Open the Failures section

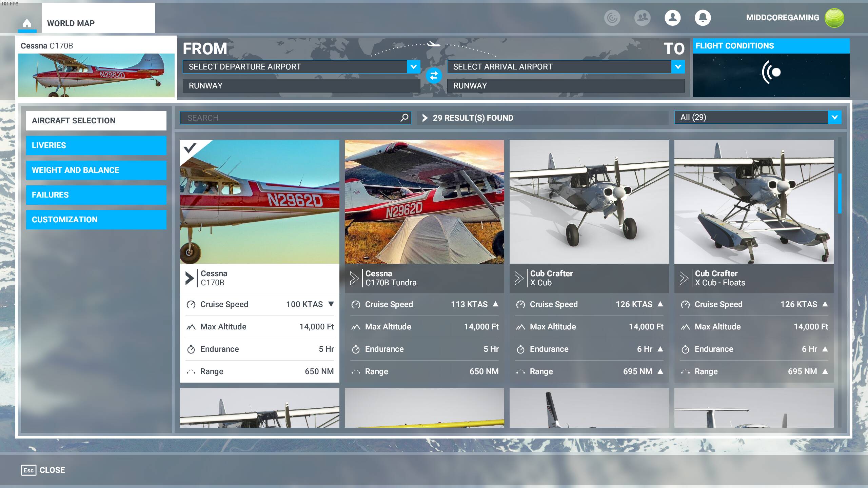[96, 195]
